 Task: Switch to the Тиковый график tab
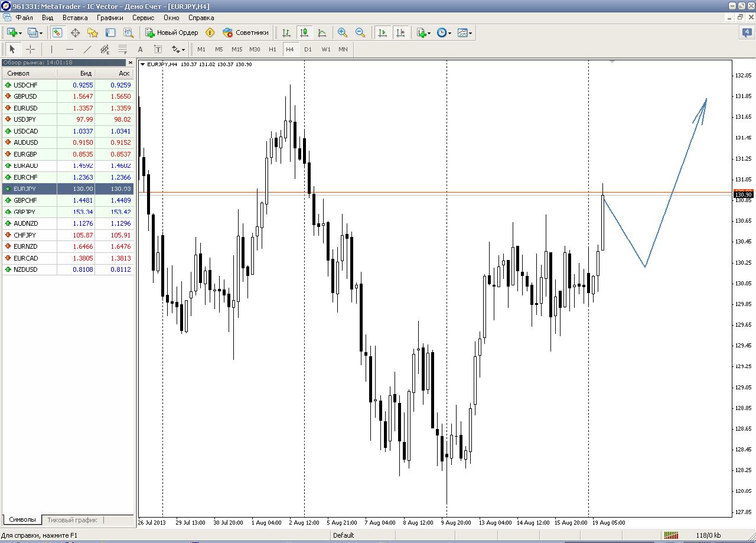(72, 520)
